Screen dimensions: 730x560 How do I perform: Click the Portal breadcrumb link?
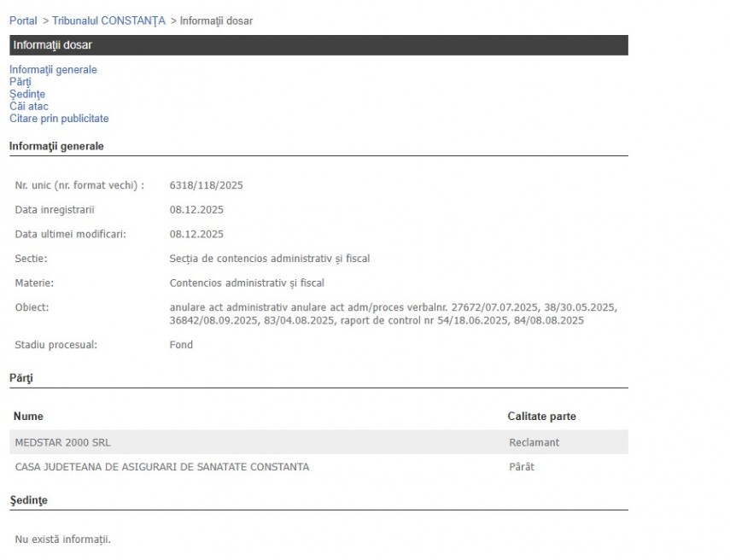[23, 20]
